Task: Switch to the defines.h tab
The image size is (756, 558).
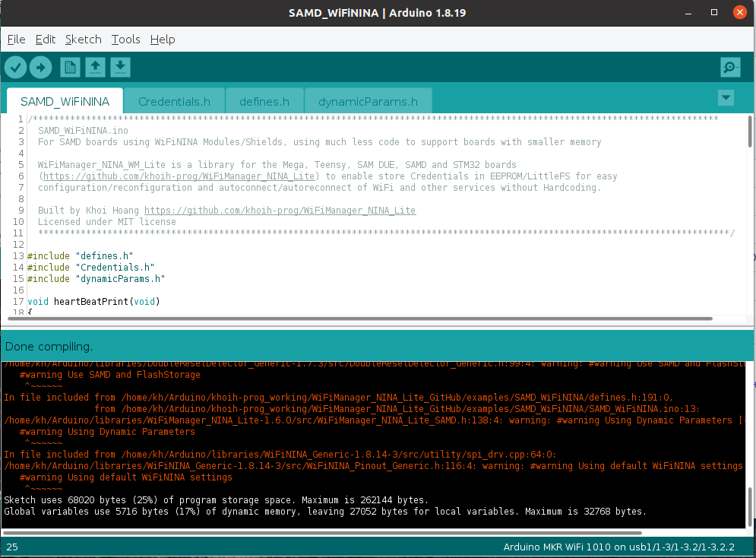Action: [264, 101]
